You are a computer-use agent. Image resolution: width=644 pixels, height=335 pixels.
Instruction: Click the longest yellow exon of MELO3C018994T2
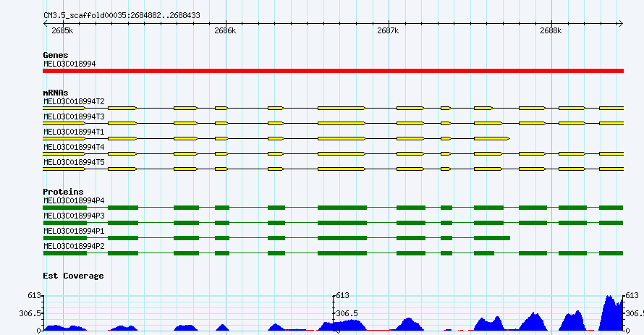342,109
